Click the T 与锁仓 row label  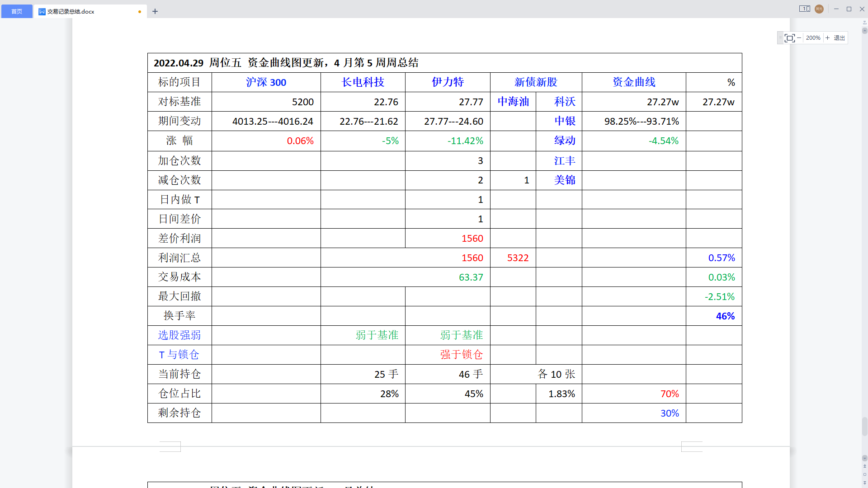pos(179,355)
